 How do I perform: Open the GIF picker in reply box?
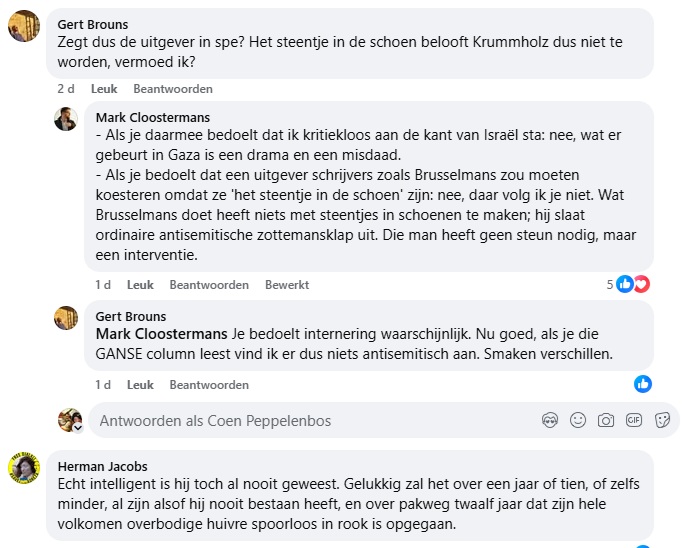coord(633,420)
